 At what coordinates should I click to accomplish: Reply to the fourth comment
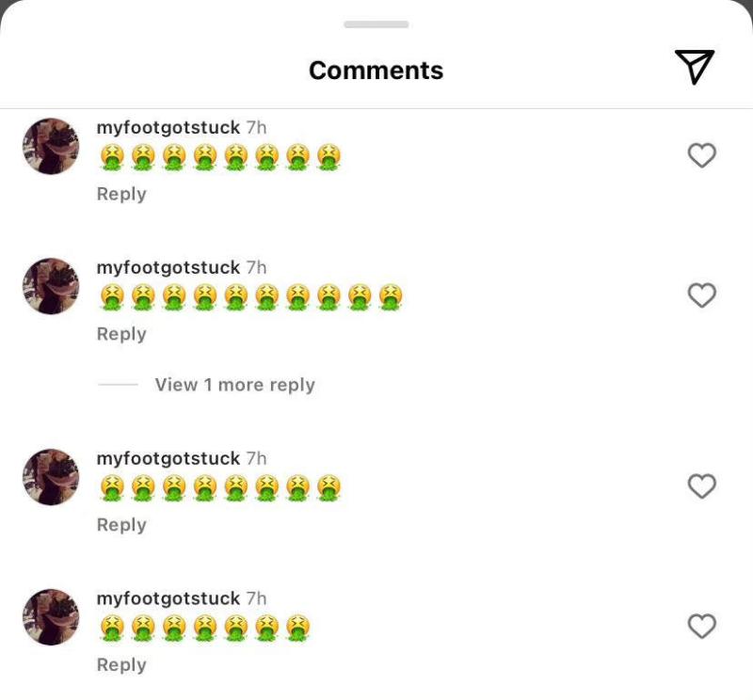point(121,665)
